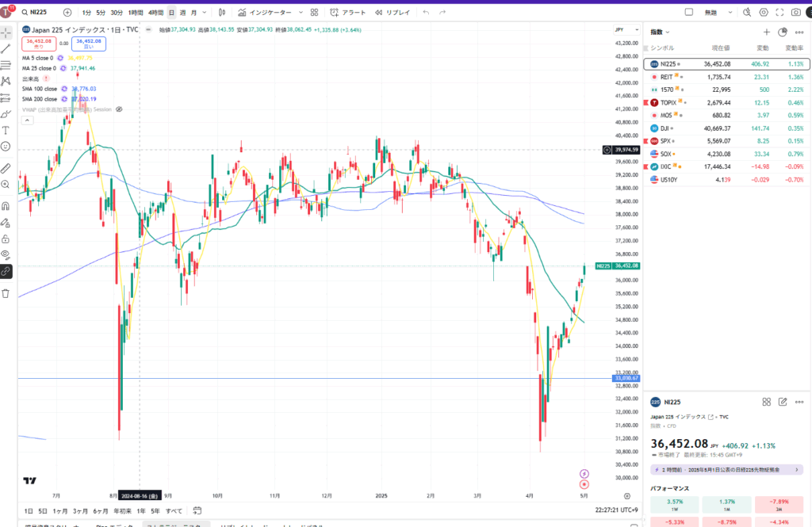Add a symbol to the watchlist

tap(767, 32)
